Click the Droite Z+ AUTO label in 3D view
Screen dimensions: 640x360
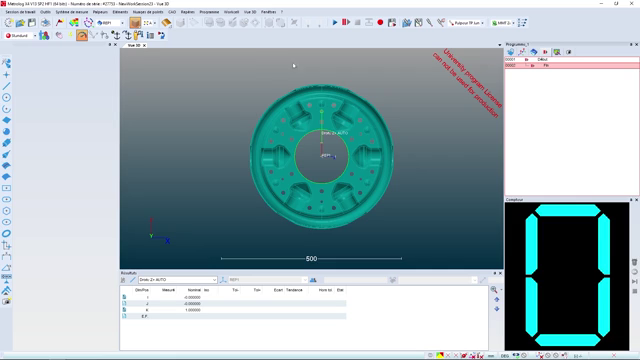[335, 133]
